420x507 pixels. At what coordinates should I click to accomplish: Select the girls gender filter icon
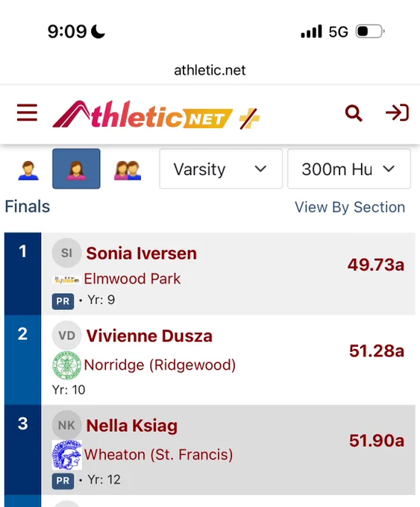pos(76,169)
